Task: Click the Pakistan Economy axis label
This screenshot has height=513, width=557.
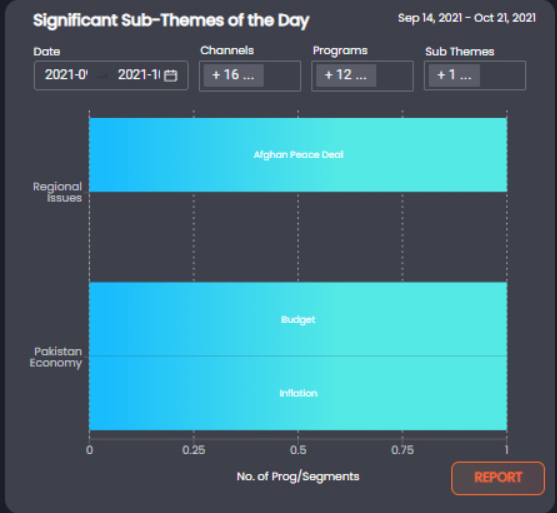Action: coord(56,357)
